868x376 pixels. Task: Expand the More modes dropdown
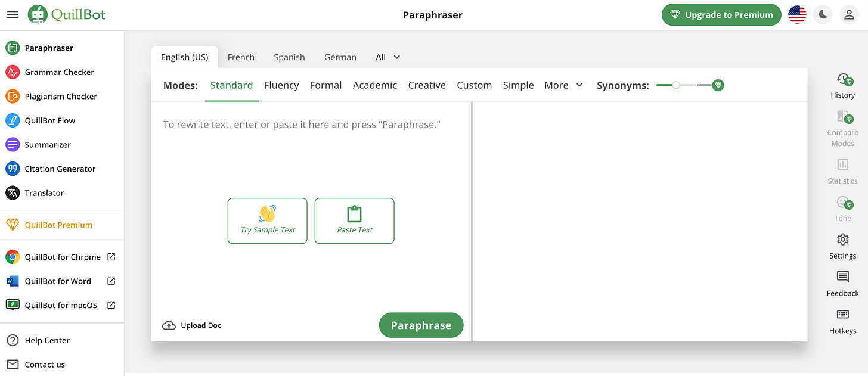(563, 85)
